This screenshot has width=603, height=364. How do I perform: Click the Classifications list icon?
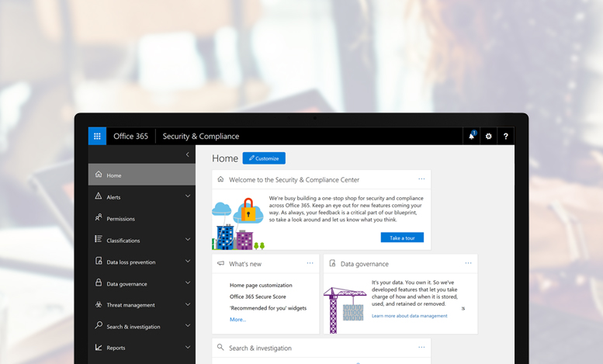[x=99, y=239]
